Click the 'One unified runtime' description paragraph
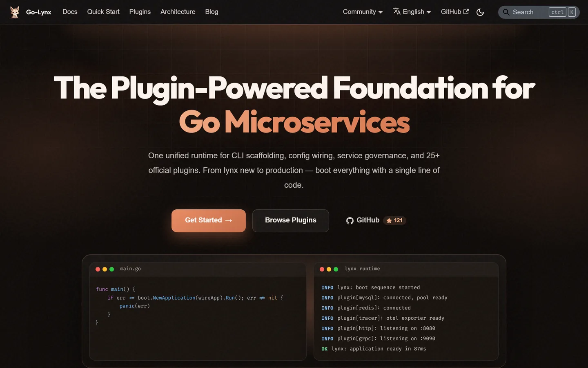588x368 pixels. point(294,170)
